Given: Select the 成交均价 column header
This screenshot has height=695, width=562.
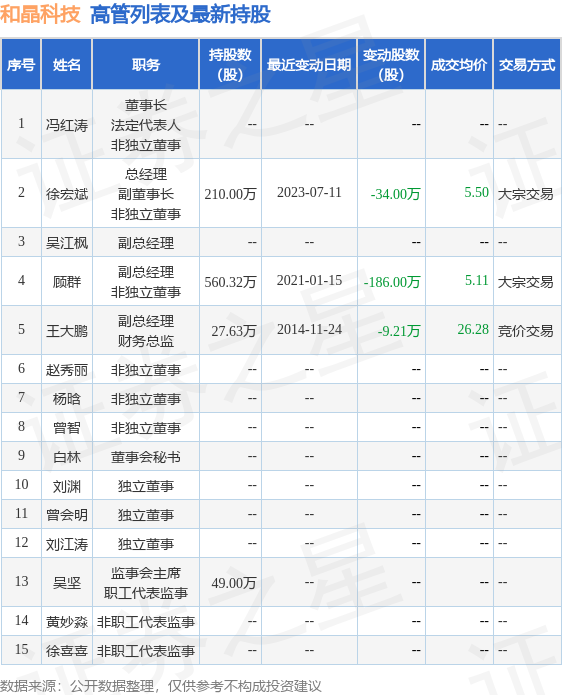Looking at the screenshot, I should coord(459,65).
